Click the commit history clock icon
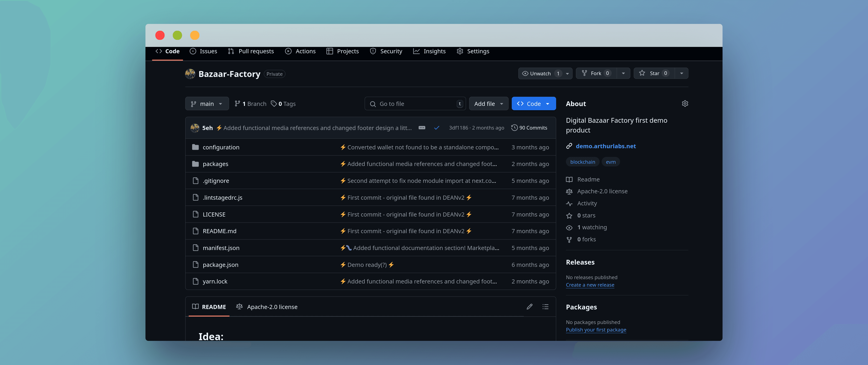This screenshot has width=868, height=365. 514,128
